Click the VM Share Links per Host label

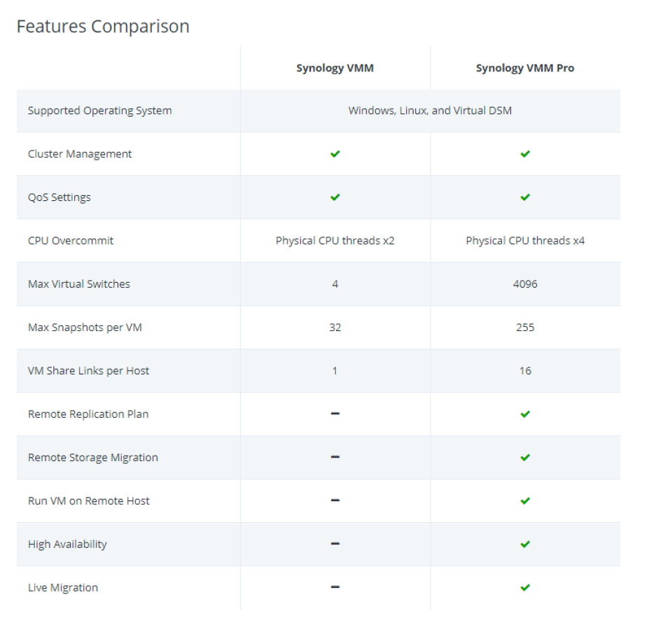(x=88, y=371)
